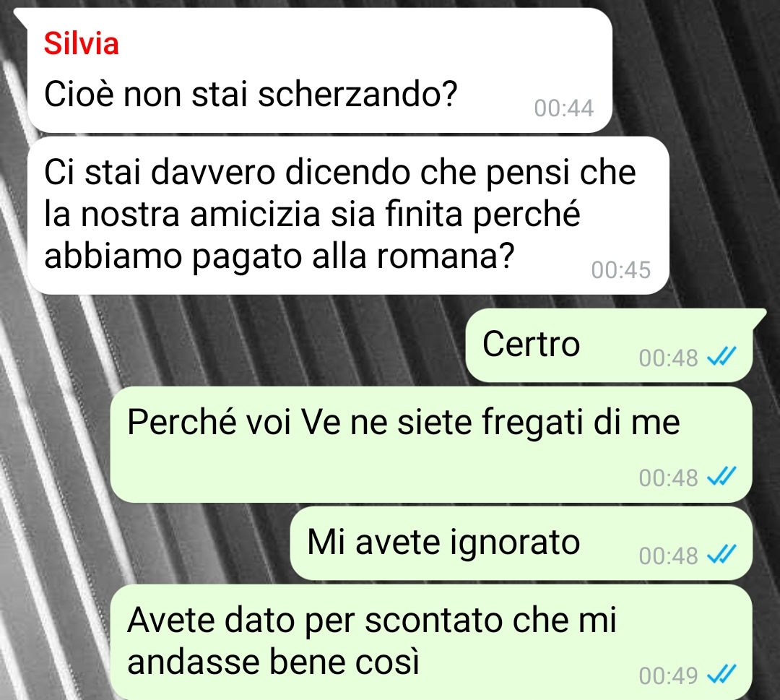
Task: Click the 00:45 timestamp
Action: tap(621, 270)
